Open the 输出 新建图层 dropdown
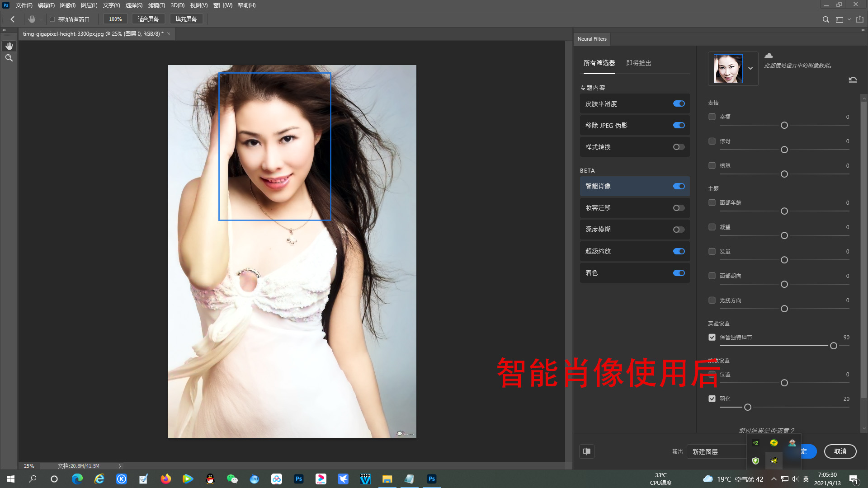868x488 pixels. 717,451
